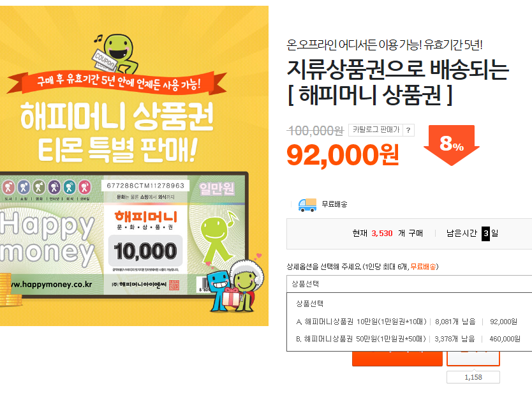This screenshot has width=532, height=395.
Task: Click the teal 외식 circle icon
Action: point(70,187)
